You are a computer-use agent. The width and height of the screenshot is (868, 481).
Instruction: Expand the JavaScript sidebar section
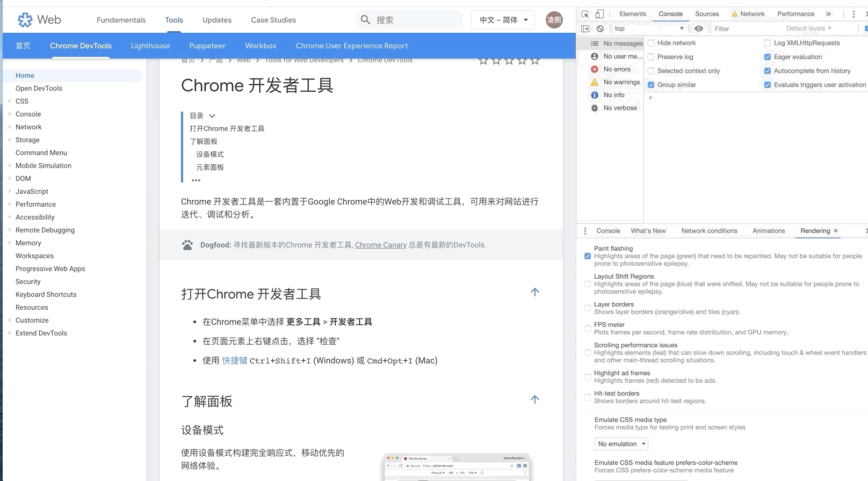coord(10,191)
